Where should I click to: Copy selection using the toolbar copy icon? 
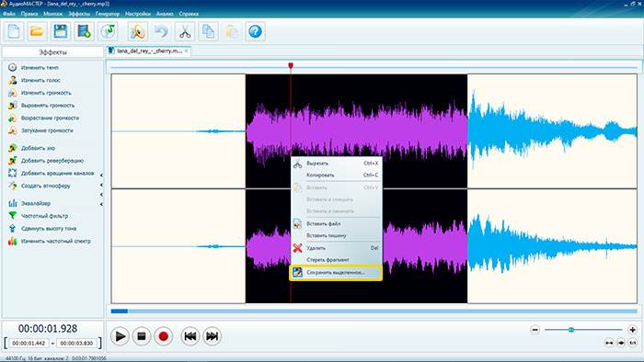click(208, 31)
